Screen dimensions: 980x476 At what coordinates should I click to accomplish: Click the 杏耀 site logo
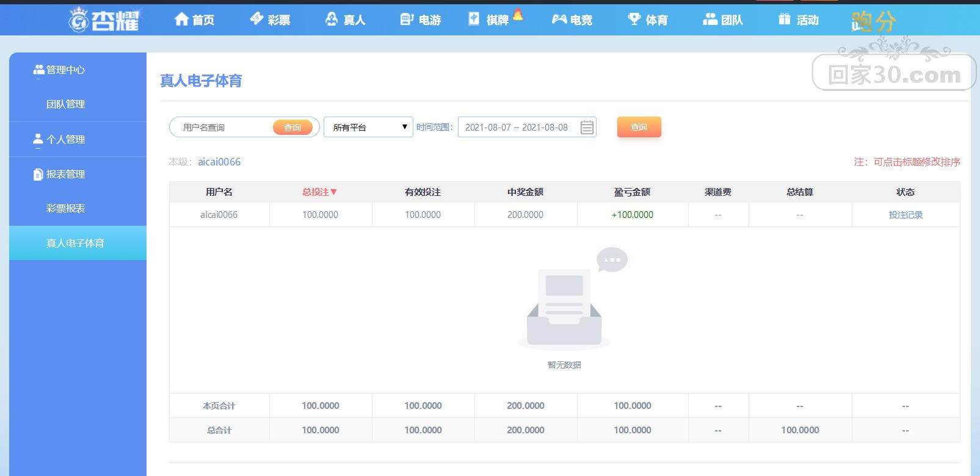tap(103, 20)
